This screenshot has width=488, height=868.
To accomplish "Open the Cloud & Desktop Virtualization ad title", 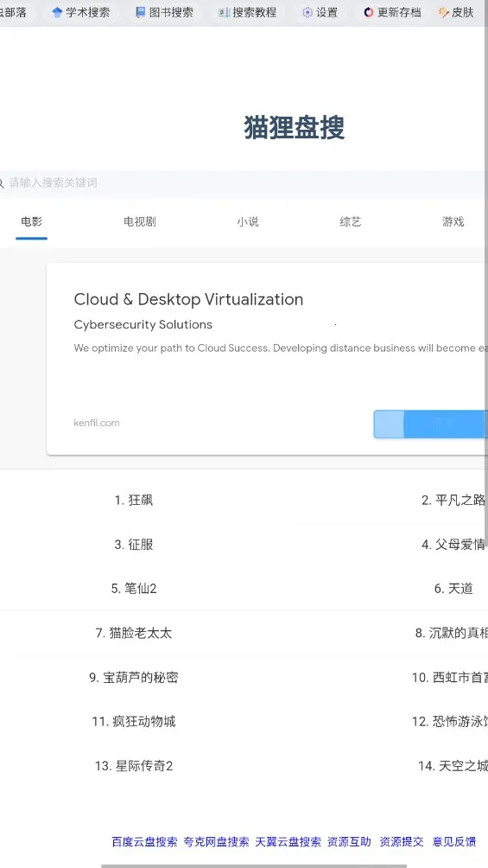I will (x=188, y=299).
